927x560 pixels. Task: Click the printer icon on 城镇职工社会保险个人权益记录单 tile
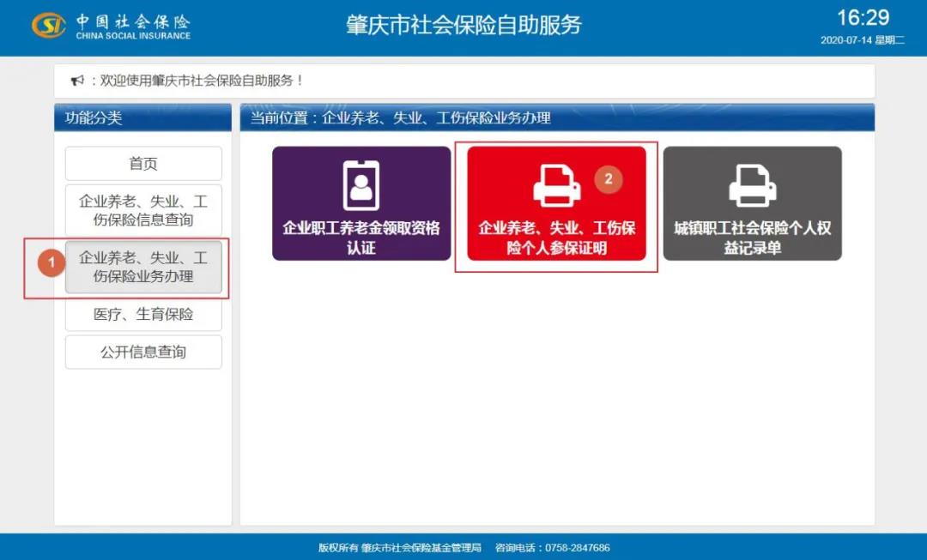[x=753, y=180]
